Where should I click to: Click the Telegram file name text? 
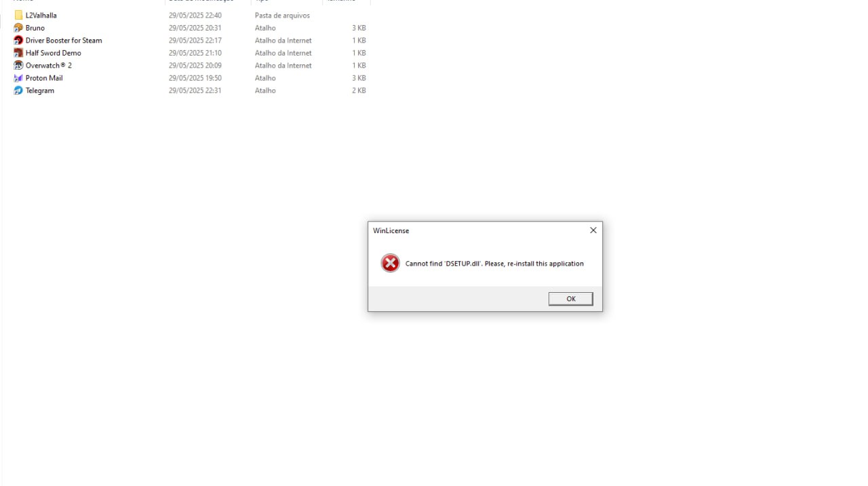[x=40, y=91]
